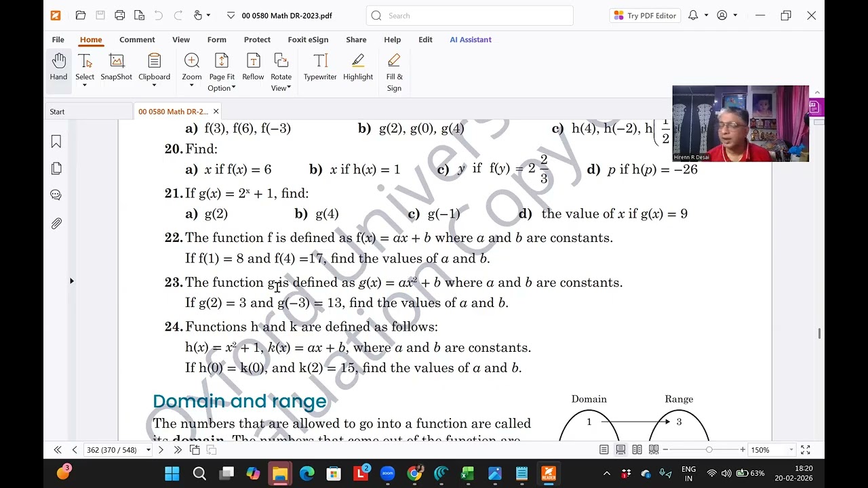Open the File menu
Image resolution: width=868 pixels, height=488 pixels.
[58, 39]
